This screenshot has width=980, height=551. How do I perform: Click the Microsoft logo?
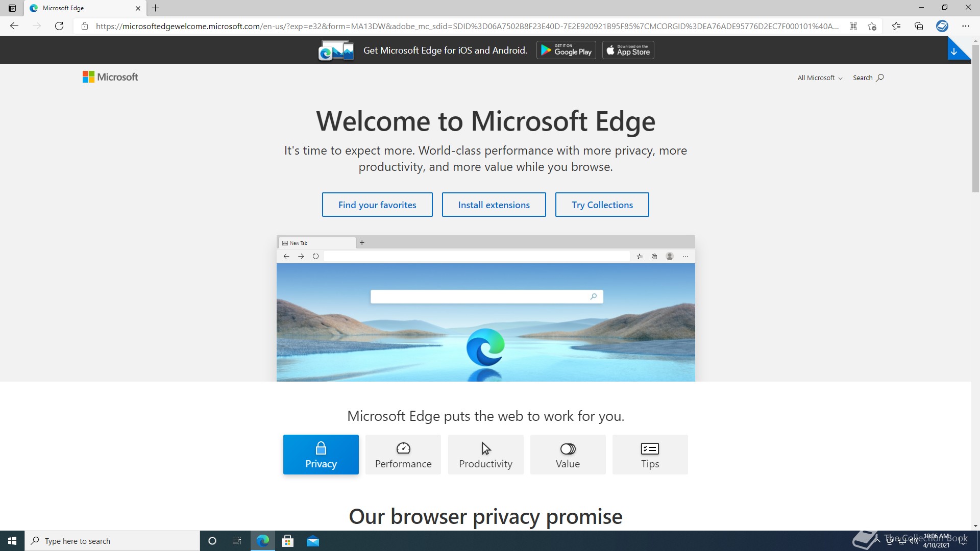pos(110,77)
